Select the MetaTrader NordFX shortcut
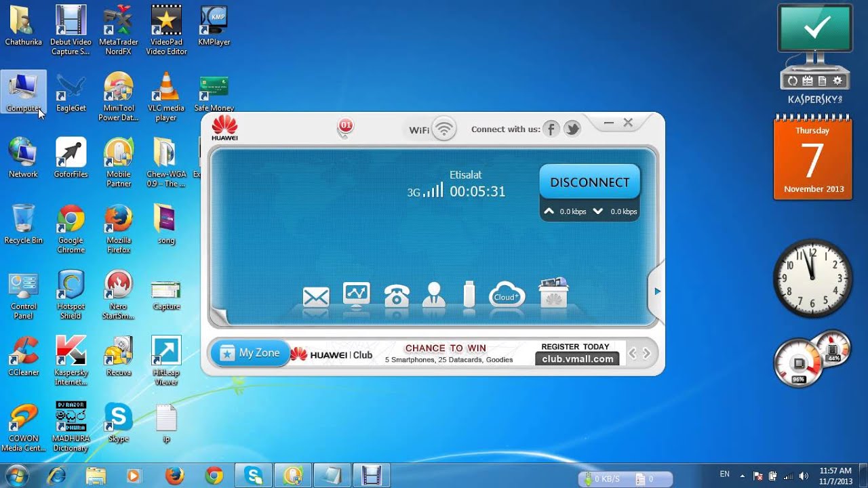The width and height of the screenshot is (868, 488). tap(119, 30)
